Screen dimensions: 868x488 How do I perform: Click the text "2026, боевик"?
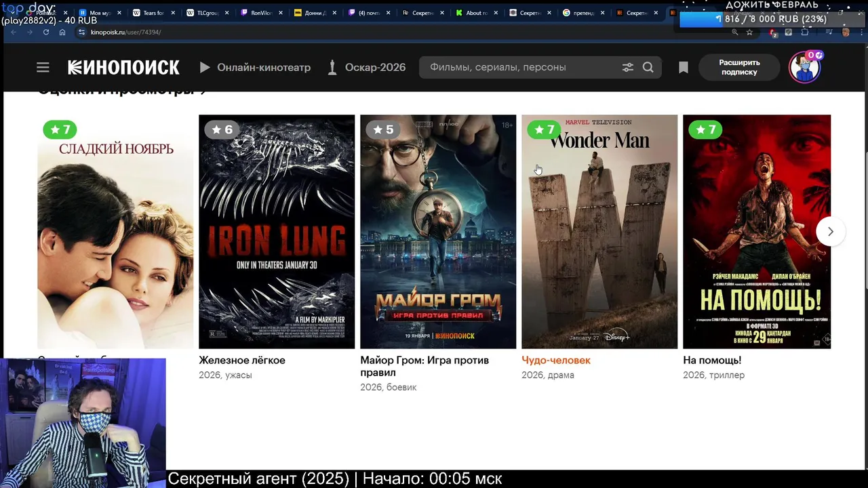click(389, 387)
